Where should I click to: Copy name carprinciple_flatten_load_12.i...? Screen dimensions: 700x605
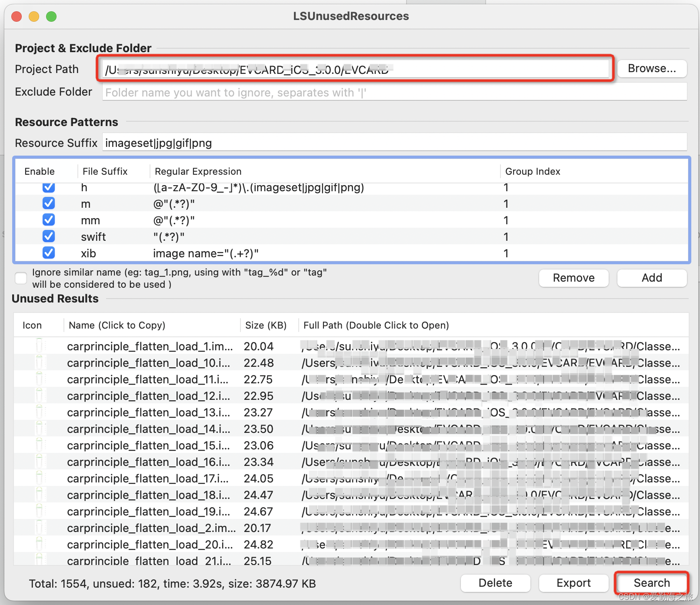pos(149,396)
